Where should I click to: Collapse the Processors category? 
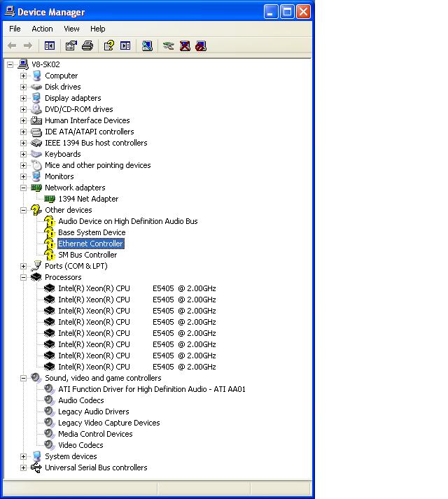point(23,277)
